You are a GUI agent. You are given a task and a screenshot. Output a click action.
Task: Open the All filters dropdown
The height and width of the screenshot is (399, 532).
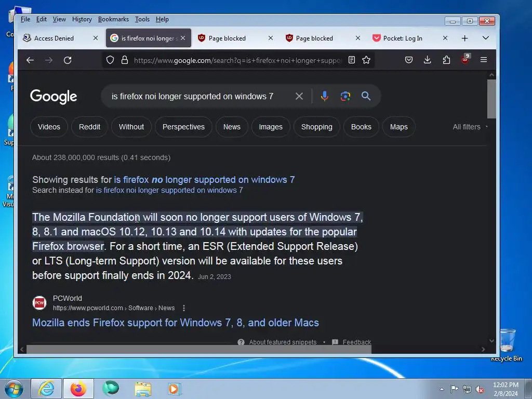point(470,127)
